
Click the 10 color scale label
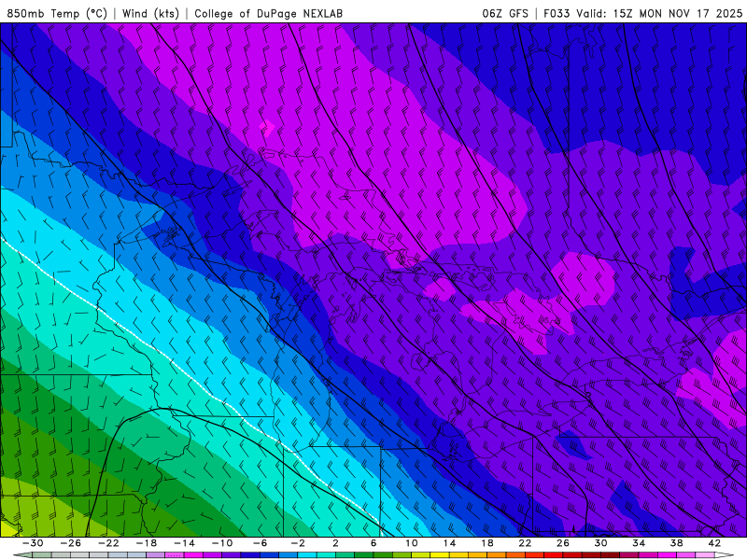411,543
